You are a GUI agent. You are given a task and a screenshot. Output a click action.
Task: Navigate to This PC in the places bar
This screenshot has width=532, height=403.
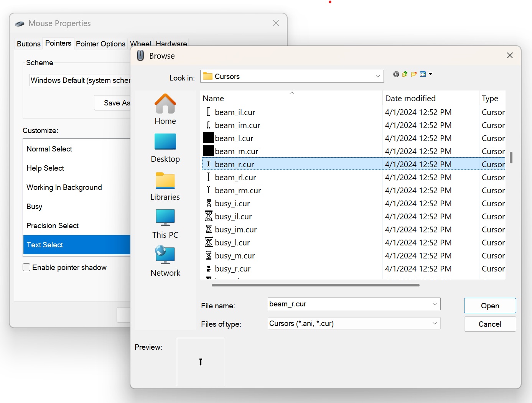165,224
